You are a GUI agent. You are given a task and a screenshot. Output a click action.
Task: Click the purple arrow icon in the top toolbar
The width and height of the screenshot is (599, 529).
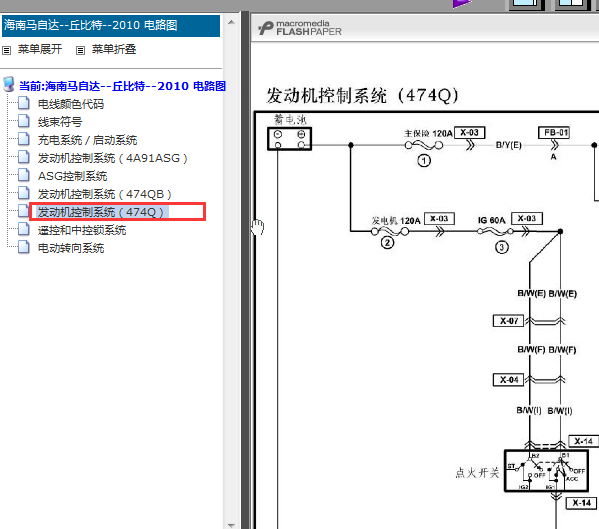click(461, 4)
